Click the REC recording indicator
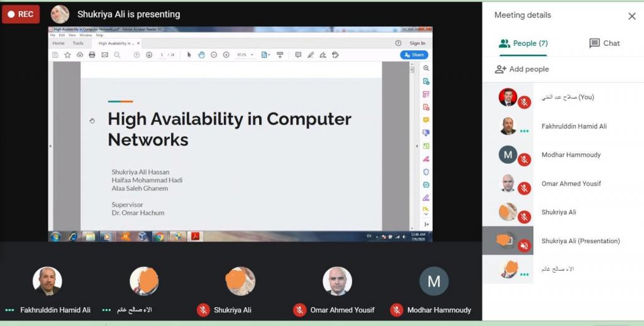644x326 pixels. (x=21, y=14)
